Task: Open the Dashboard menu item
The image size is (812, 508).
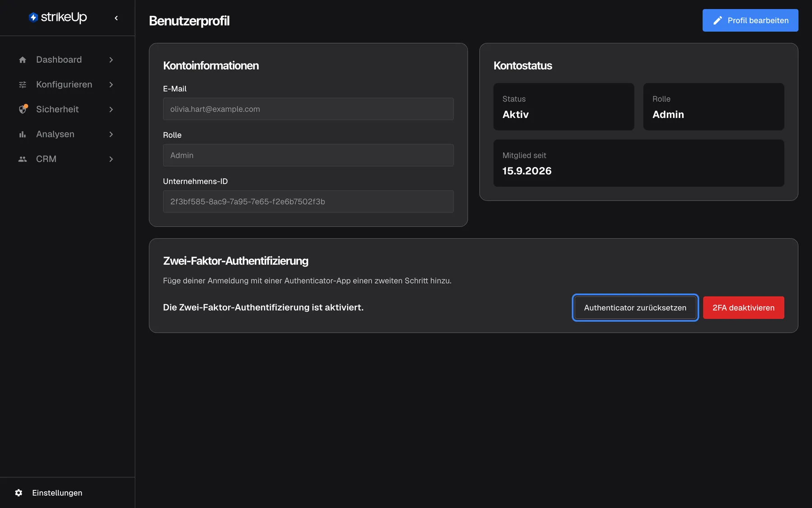Action: pyautogui.click(x=67, y=60)
